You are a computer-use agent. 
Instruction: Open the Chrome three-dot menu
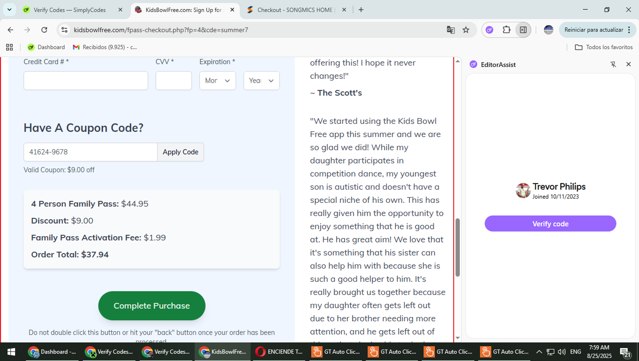630,30
